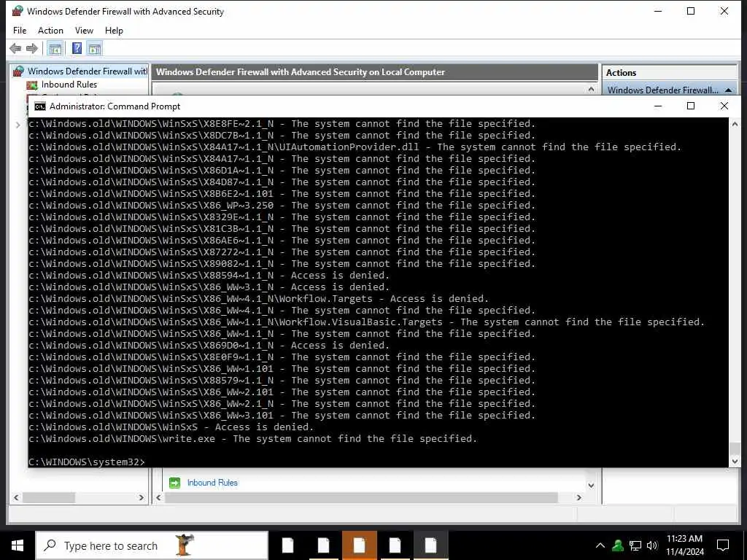This screenshot has height=560, width=747.
Task: Click the write.exe cannot find file line
Action: pos(252,438)
